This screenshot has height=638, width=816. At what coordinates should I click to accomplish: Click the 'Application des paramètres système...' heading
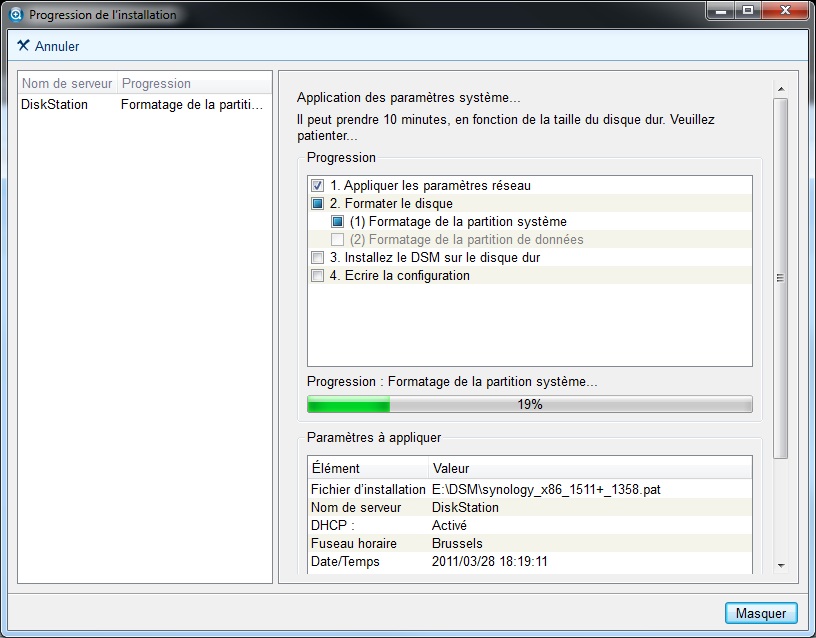[x=409, y=97]
